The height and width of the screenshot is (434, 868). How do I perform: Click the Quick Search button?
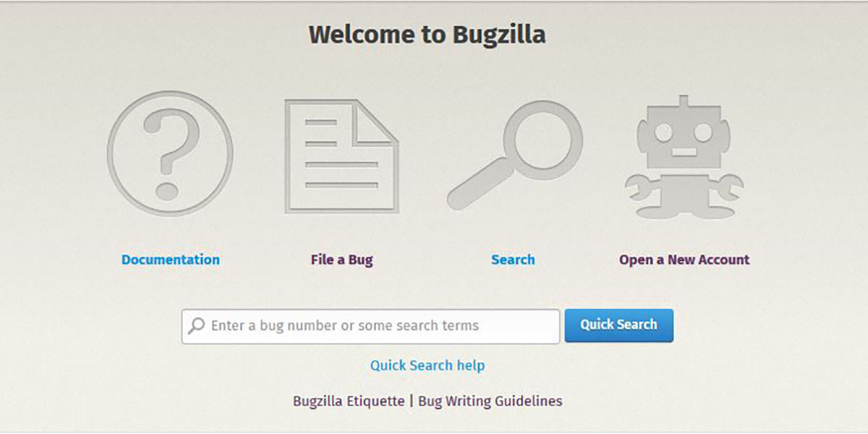coord(618,325)
